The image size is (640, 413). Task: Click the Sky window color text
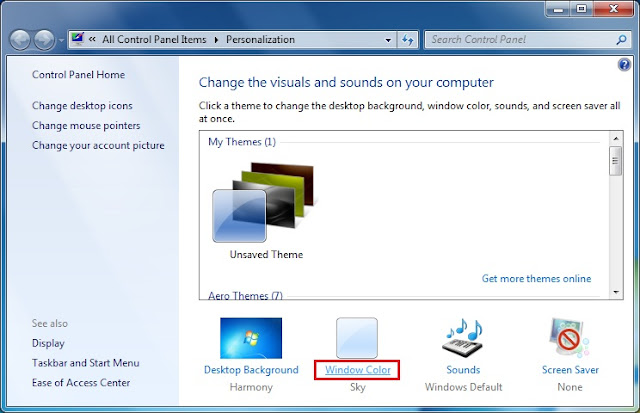click(x=358, y=387)
